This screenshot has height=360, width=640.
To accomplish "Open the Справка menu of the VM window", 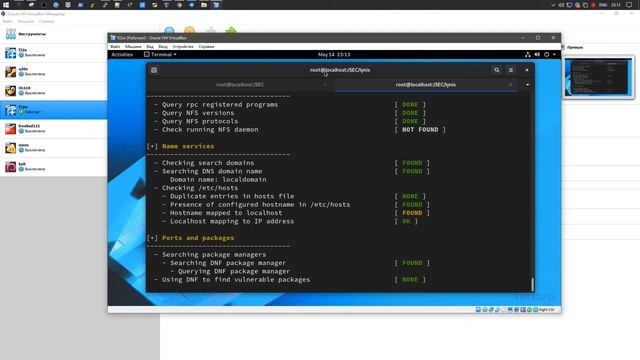I will (206, 47).
